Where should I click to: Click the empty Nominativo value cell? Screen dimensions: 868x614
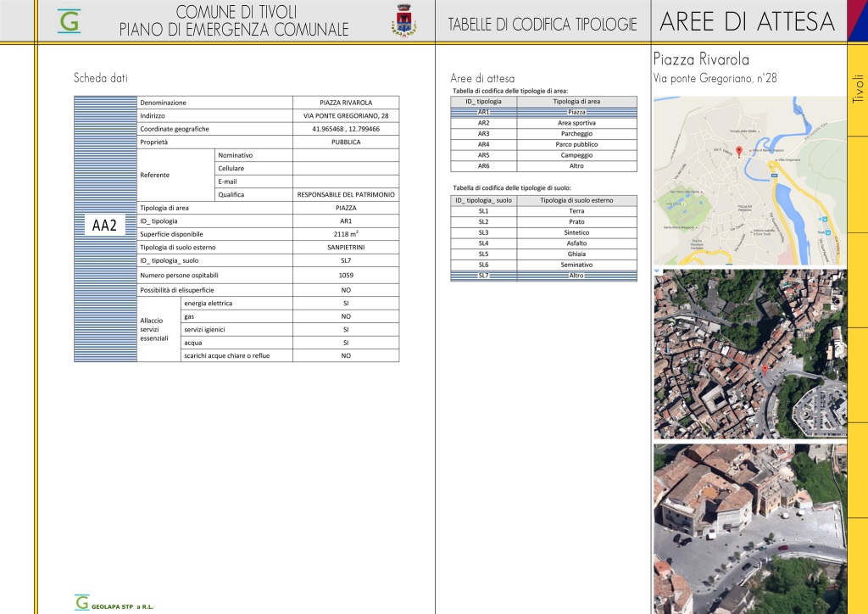[346, 155]
